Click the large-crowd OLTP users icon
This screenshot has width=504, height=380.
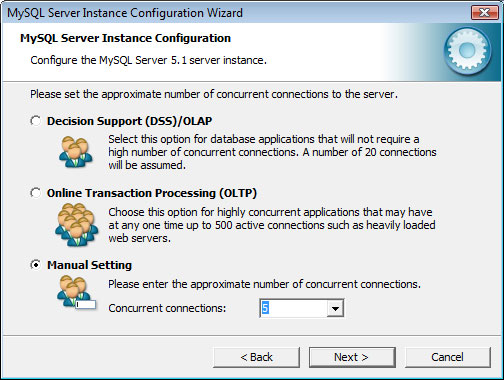77,225
